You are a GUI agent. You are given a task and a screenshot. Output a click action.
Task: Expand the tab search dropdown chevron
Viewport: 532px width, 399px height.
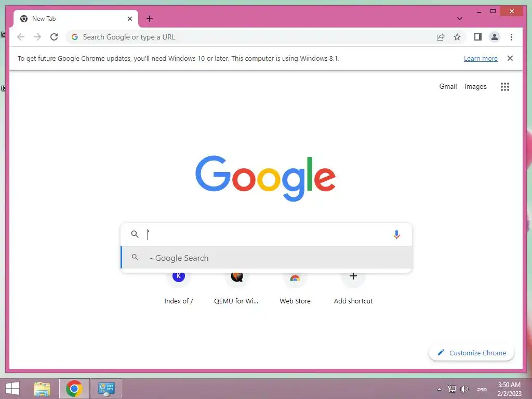click(460, 19)
